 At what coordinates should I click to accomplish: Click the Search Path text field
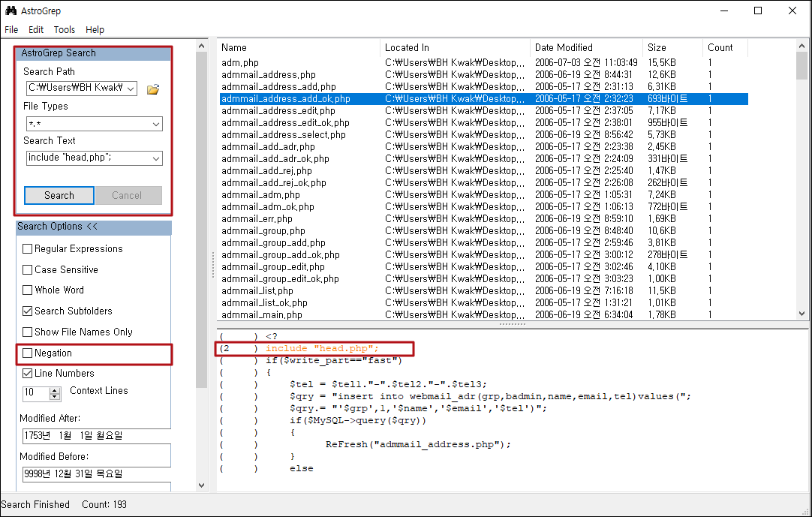(x=76, y=89)
